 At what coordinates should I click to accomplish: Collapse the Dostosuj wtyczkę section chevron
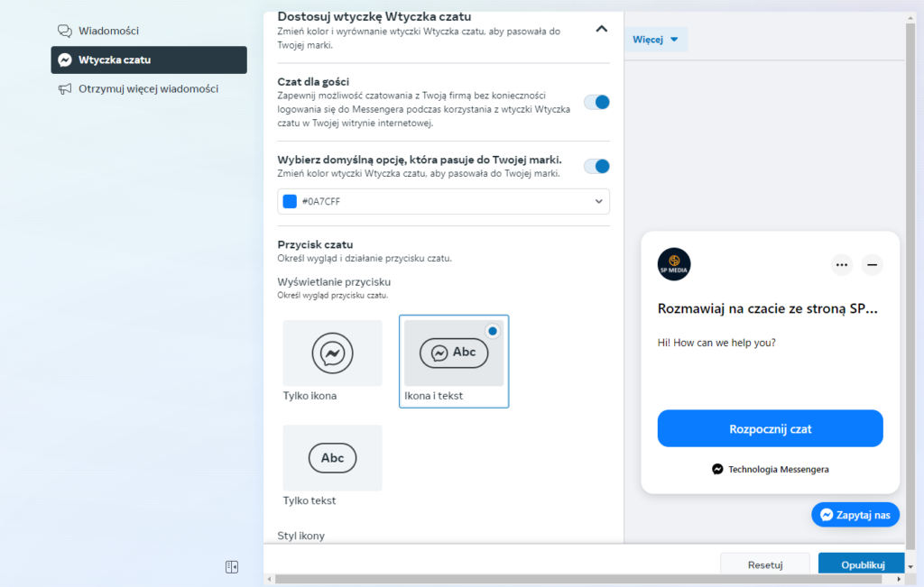[x=601, y=29]
